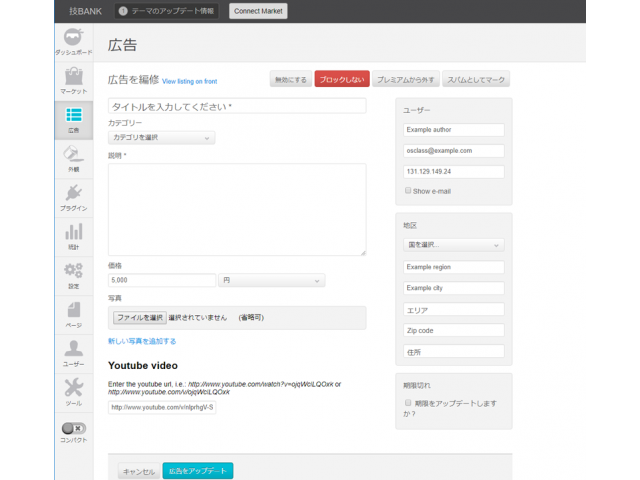
Task: Open the マーケット shopping bag icon
Action: click(73, 78)
